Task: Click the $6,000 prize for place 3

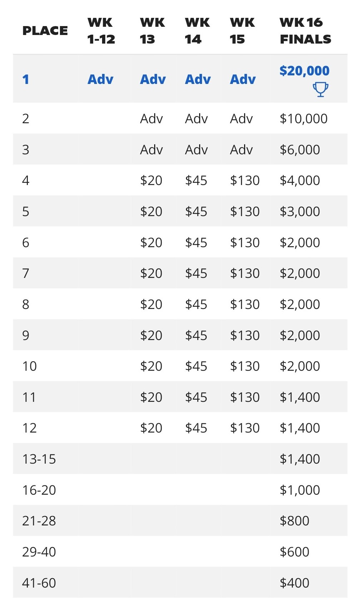Action: tap(300, 150)
